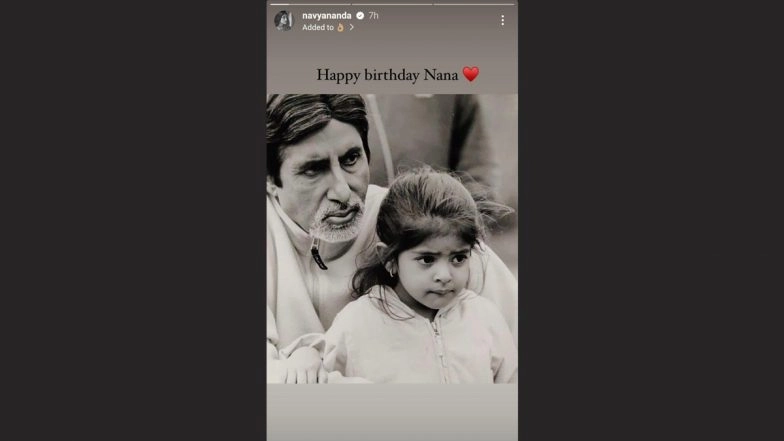Click the dark backdrop right of the story
This screenshot has width=784, height=441.
pyautogui.click(x=651, y=220)
